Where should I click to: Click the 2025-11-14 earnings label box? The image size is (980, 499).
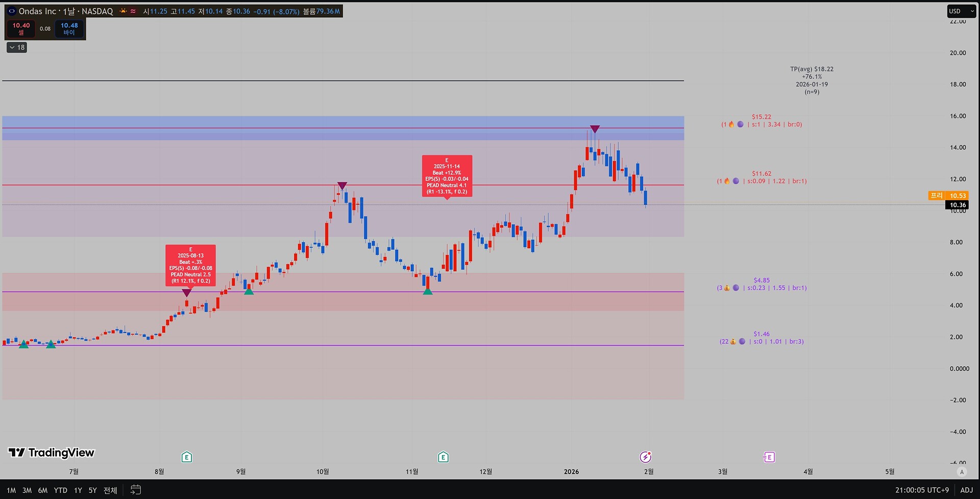(447, 176)
